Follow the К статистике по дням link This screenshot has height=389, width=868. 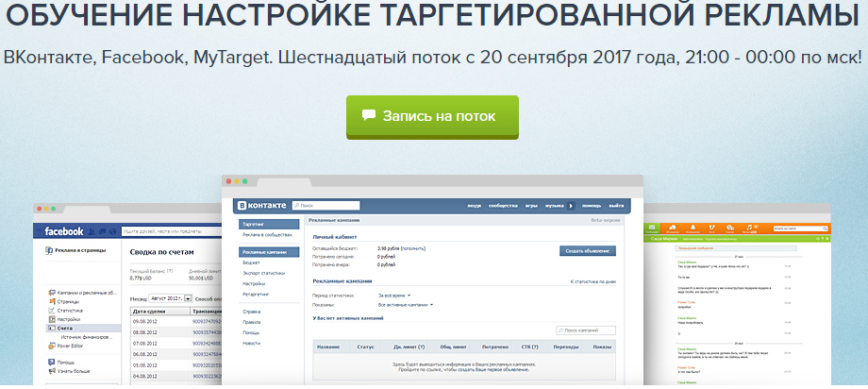click(x=593, y=281)
